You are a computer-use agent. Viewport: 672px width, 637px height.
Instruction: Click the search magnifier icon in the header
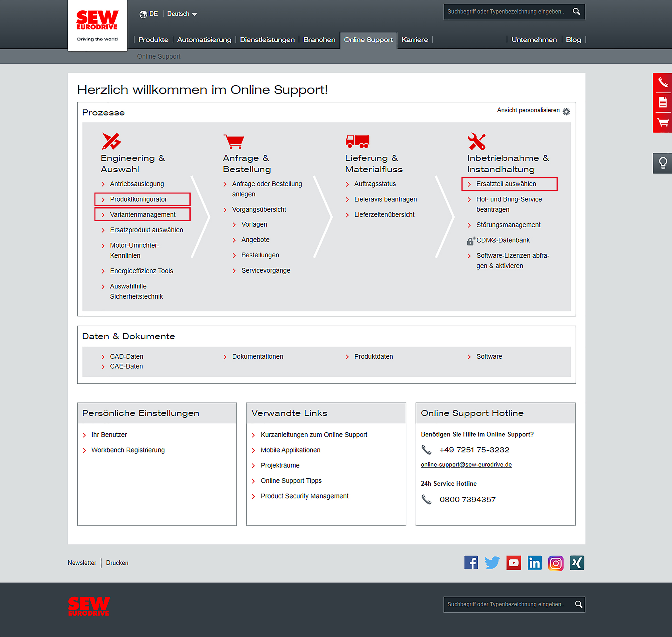coord(576,12)
